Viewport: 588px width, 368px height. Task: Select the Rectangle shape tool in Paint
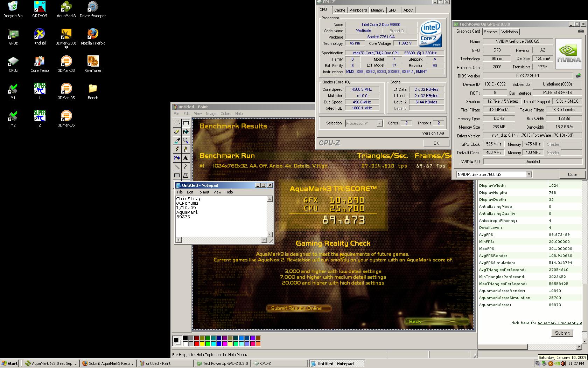coord(177,176)
